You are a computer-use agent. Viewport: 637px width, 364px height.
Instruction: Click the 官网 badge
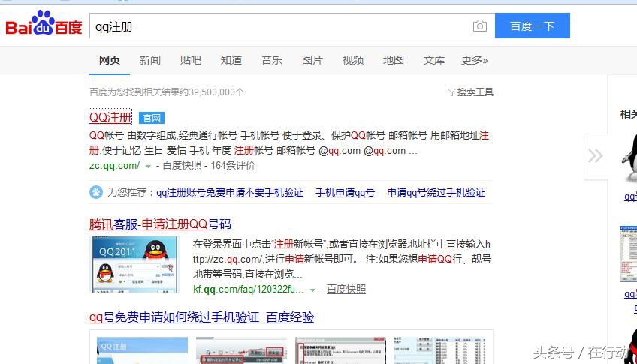(x=152, y=118)
